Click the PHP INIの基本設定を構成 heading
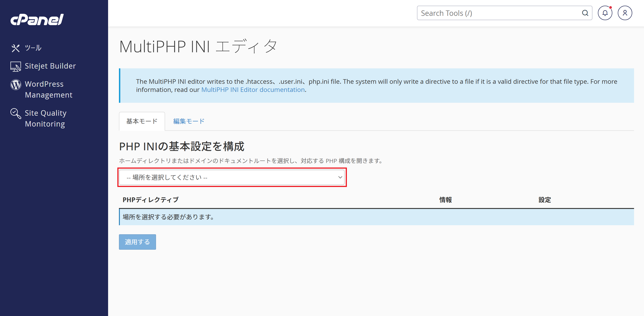Image resolution: width=644 pixels, height=316 pixels. 182,147
